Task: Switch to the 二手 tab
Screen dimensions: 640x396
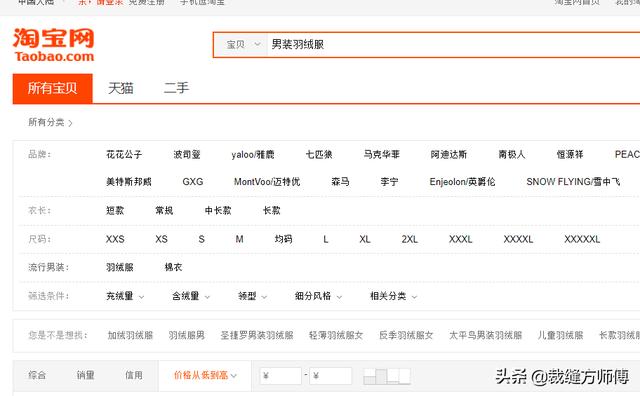Action: [x=176, y=88]
